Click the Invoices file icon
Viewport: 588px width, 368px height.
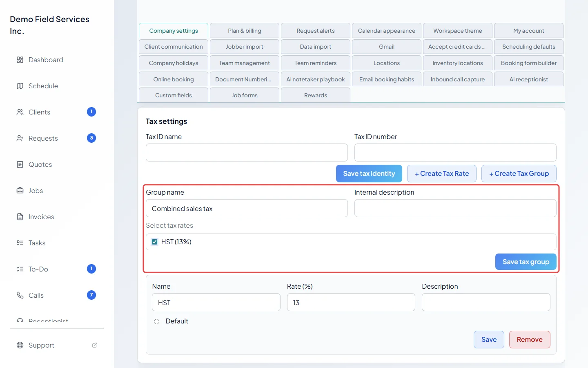20,217
